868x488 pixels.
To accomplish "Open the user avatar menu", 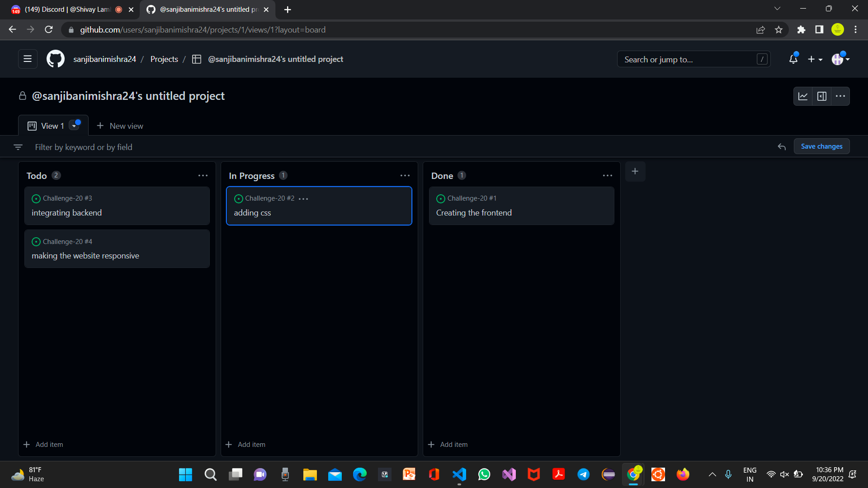I will [840, 59].
